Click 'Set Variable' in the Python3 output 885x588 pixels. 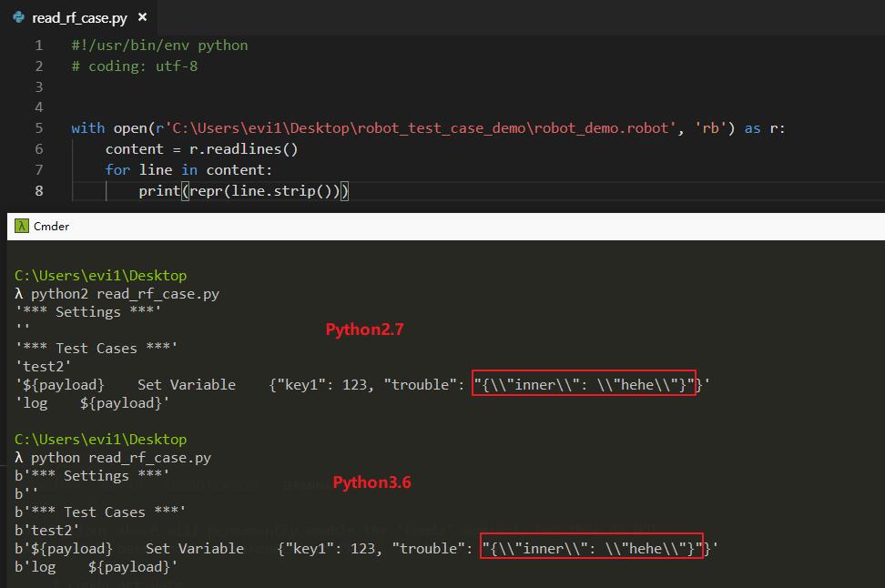pos(195,549)
